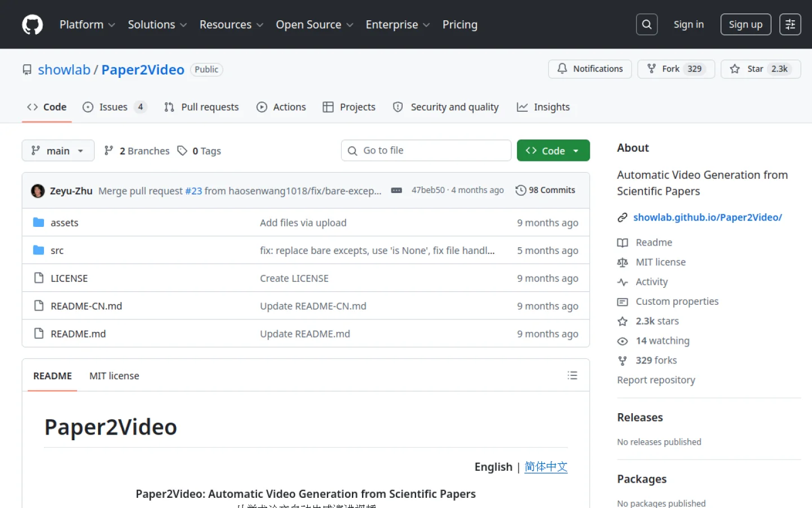Click the Sign in link

pos(689,24)
